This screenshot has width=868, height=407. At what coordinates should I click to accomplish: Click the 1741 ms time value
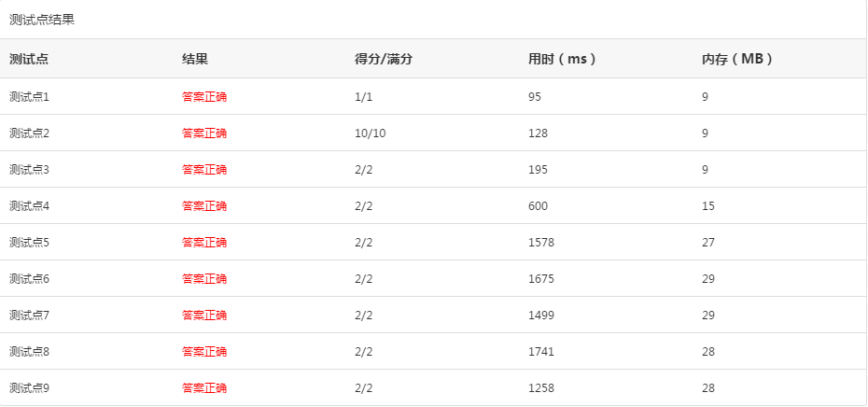pos(541,351)
